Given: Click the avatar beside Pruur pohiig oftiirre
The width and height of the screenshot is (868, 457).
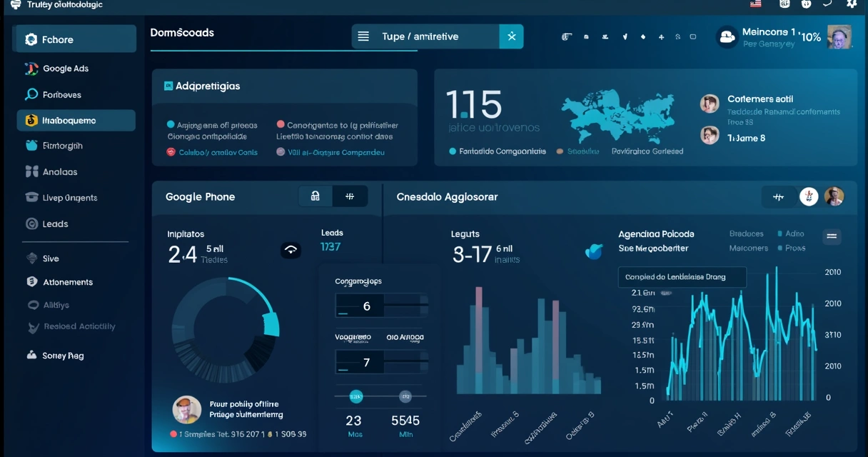Looking at the screenshot, I should click(187, 410).
